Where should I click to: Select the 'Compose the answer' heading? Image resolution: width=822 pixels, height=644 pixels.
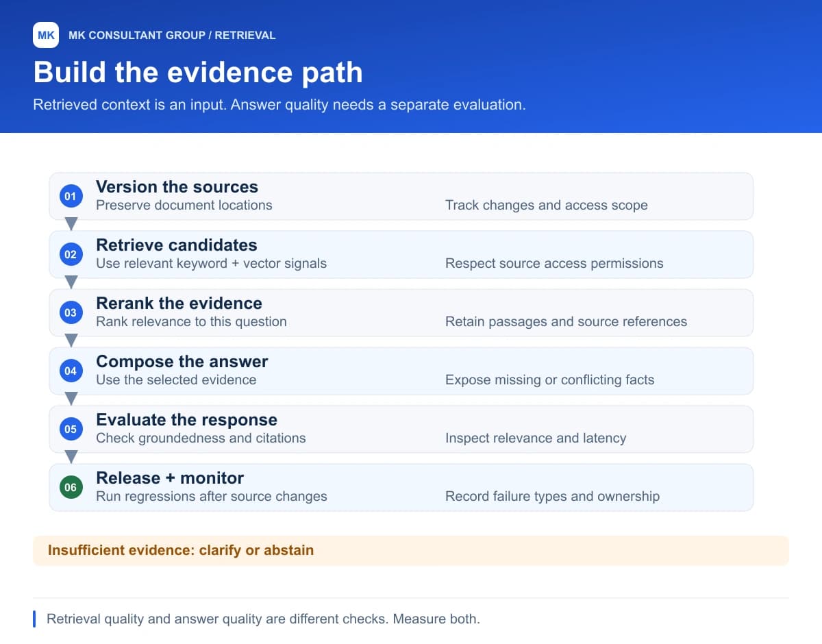[182, 361]
